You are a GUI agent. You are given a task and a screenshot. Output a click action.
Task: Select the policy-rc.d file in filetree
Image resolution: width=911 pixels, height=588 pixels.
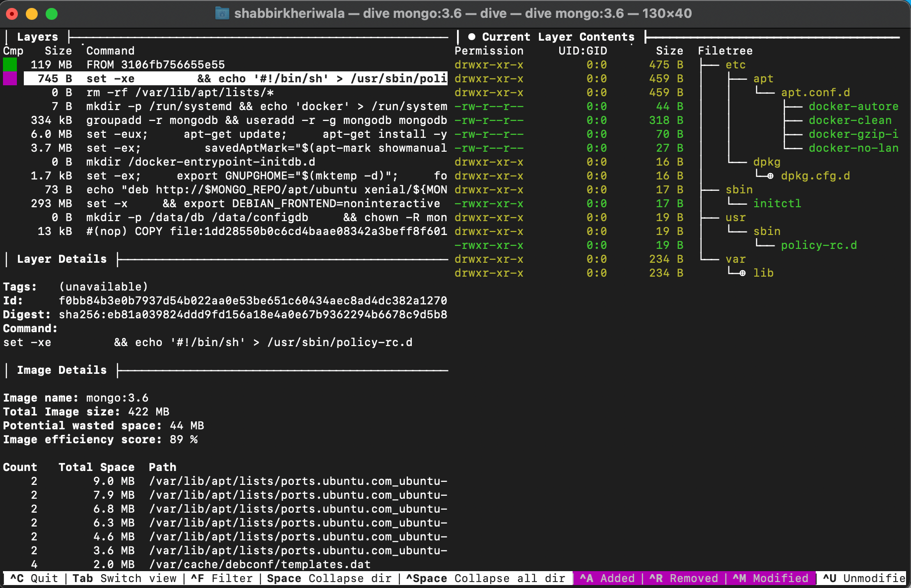click(818, 245)
